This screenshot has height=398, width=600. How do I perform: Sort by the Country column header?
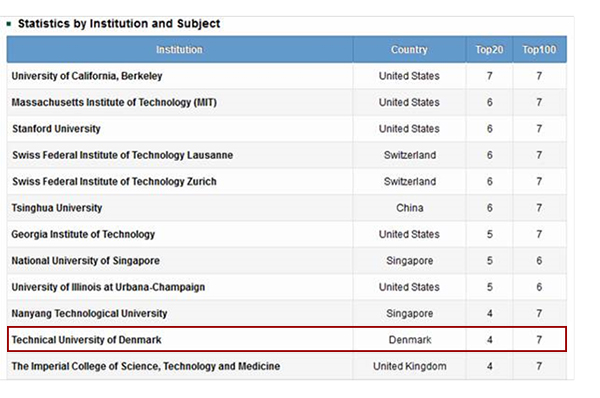[409, 50]
